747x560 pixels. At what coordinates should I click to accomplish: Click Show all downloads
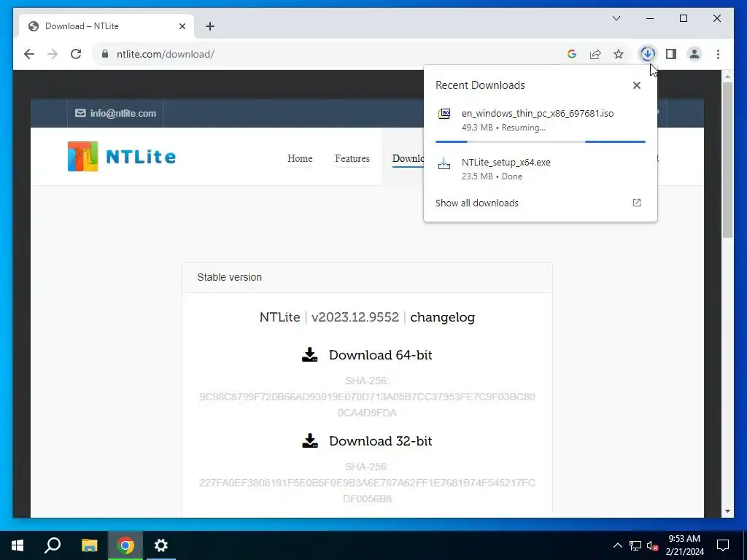[x=476, y=203]
